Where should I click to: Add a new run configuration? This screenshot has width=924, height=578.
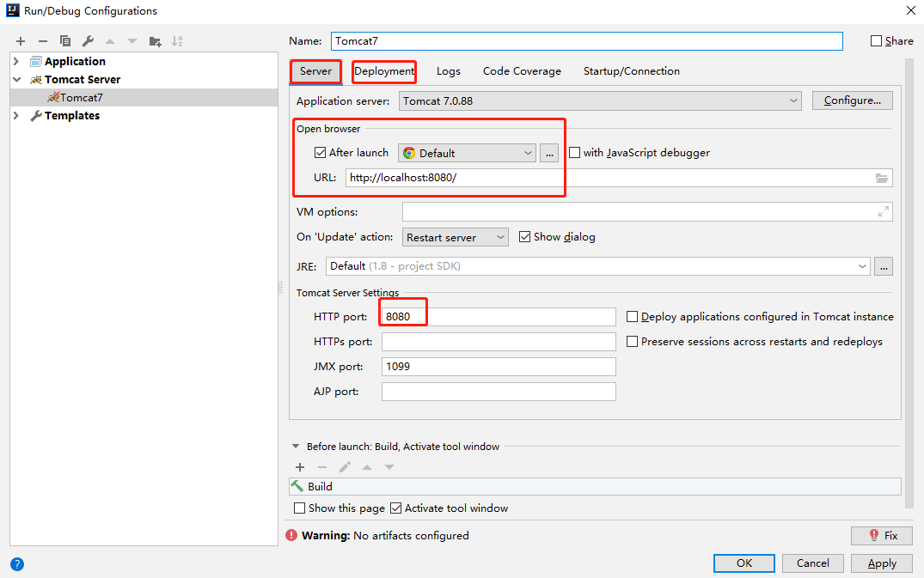point(21,40)
